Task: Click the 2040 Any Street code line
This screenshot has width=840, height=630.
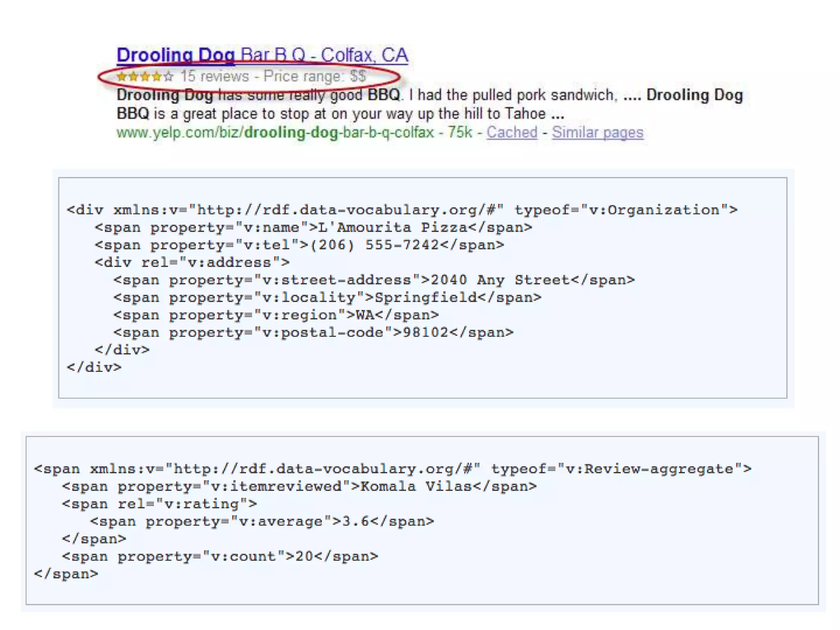Action: (x=374, y=280)
